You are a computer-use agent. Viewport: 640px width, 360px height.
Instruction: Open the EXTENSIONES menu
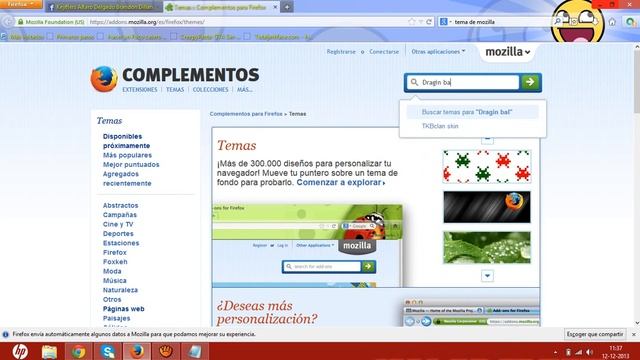[140, 89]
